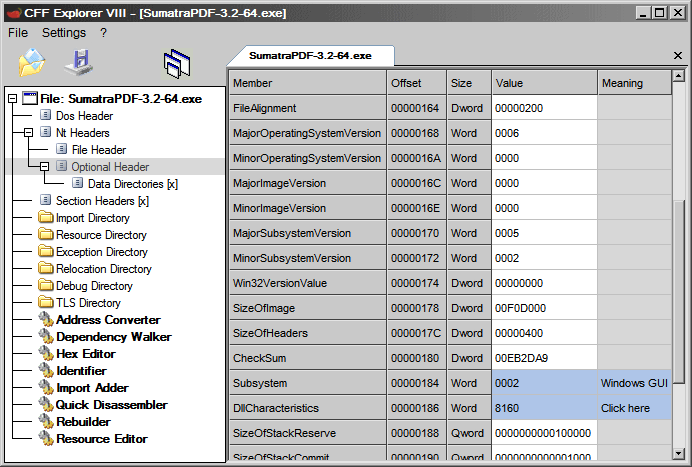
Task: Click the File root window icon
Action: (30, 98)
